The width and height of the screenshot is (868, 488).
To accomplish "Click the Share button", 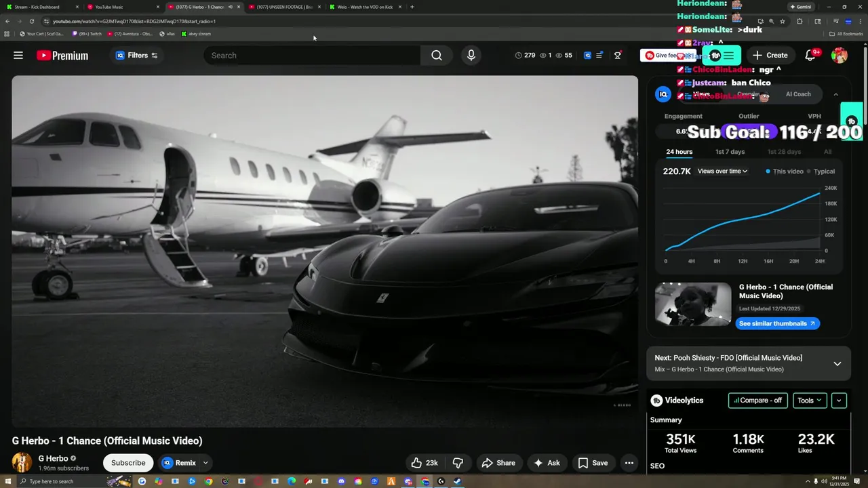I will click(x=499, y=463).
